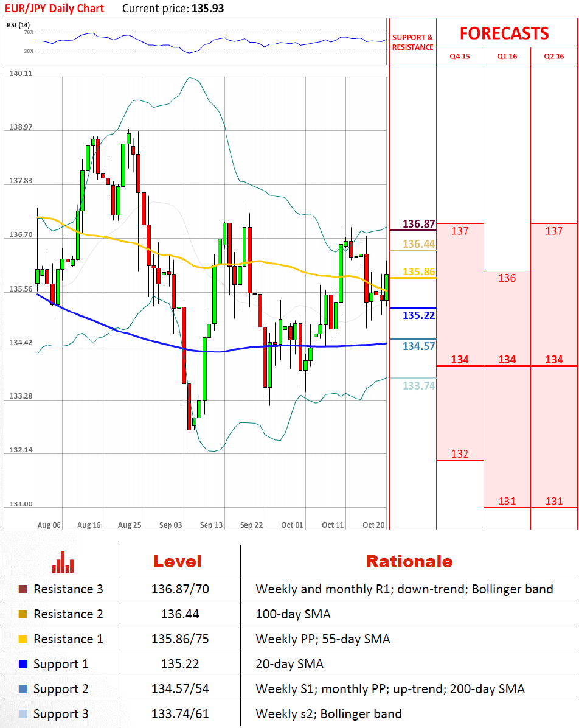Click the 136.44 resistance level marker
The width and height of the screenshot is (579, 728).
coord(418,243)
